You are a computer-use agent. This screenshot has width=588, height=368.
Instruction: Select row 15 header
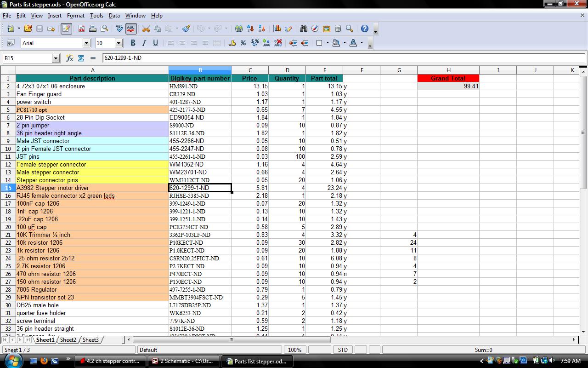point(8,188)
